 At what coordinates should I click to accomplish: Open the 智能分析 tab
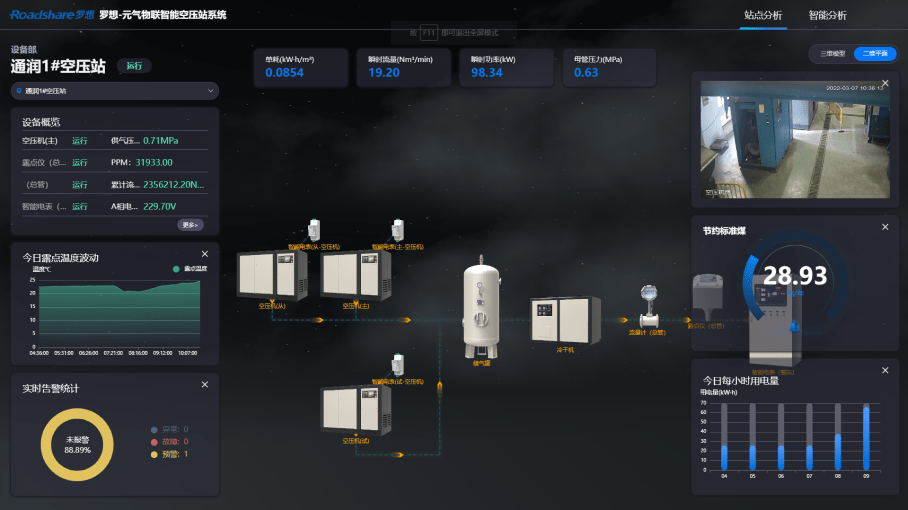tap(827, 15)
